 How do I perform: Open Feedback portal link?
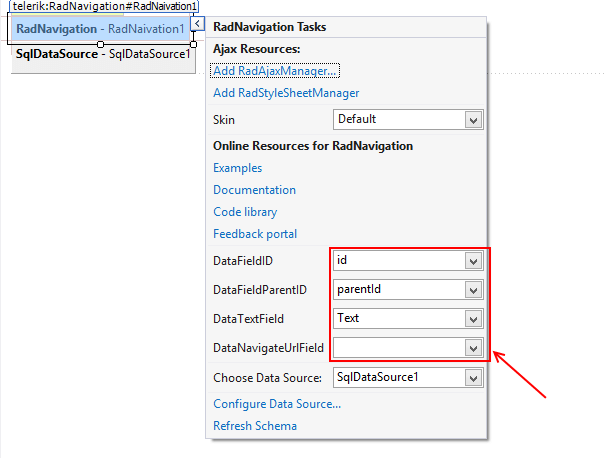pyautogui.click(x=255, y=234)
